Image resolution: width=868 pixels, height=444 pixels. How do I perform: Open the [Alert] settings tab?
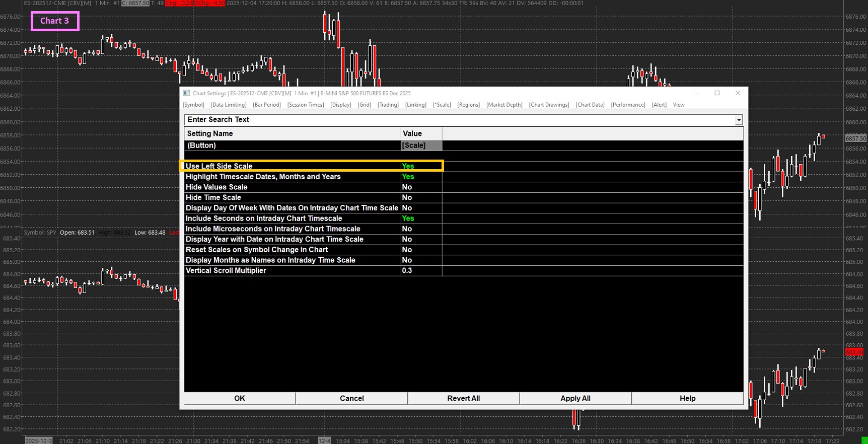[659, 105]
